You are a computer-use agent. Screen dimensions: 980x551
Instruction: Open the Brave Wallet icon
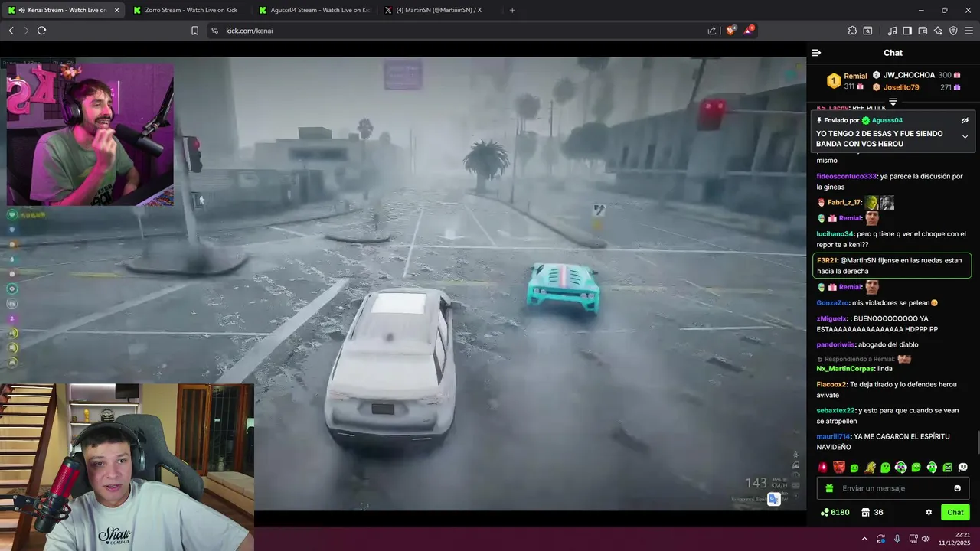point(923,31)
